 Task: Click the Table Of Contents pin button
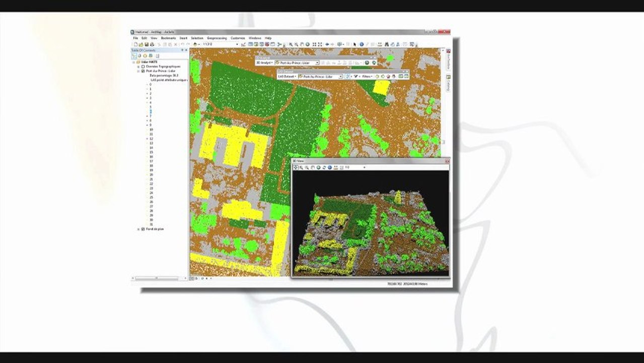[182, 50]
